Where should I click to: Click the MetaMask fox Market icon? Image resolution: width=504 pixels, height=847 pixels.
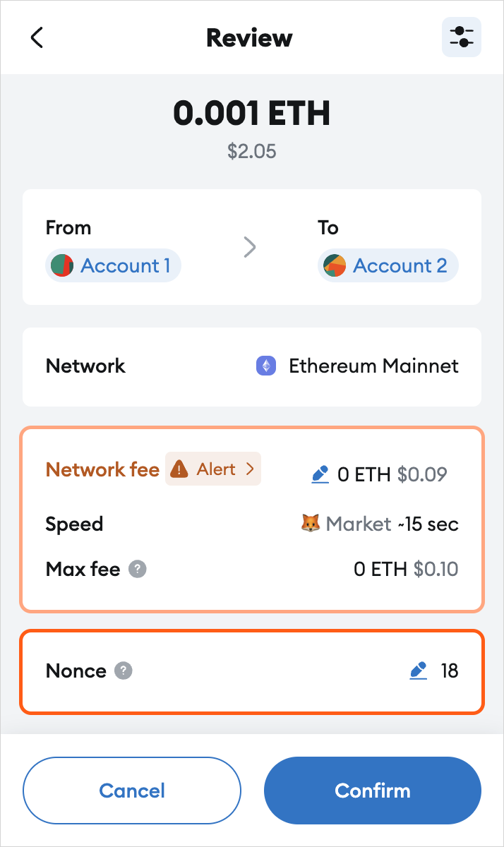click(x=310, y=524)
